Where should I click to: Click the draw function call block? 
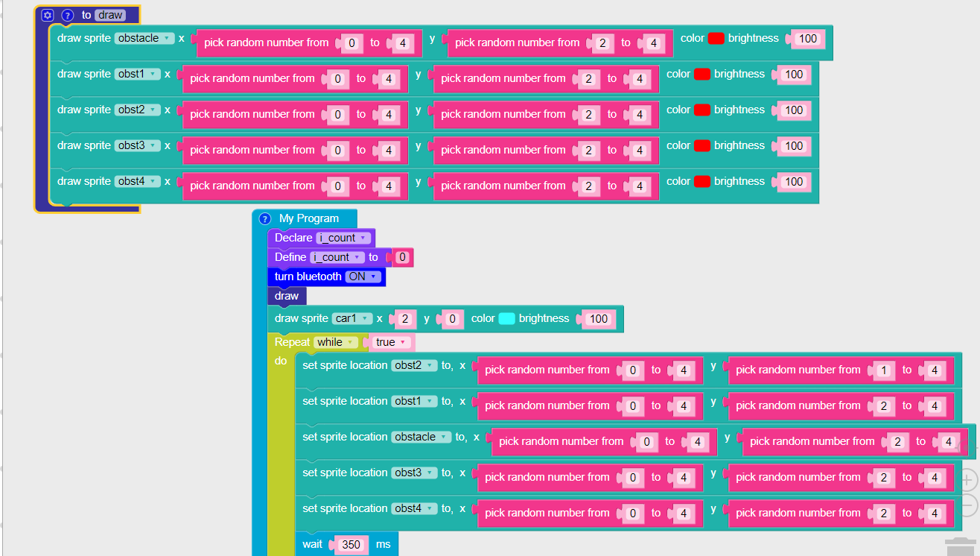point(287,296)
